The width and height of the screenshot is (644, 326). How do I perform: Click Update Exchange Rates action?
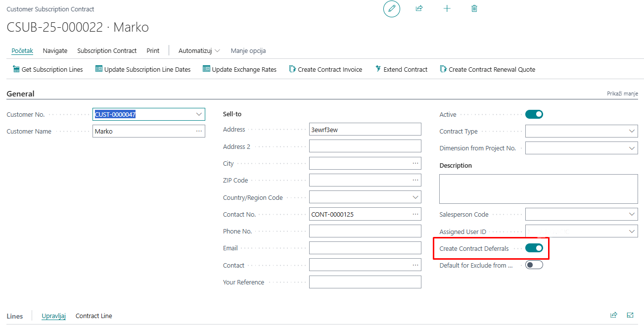(239, 70)
